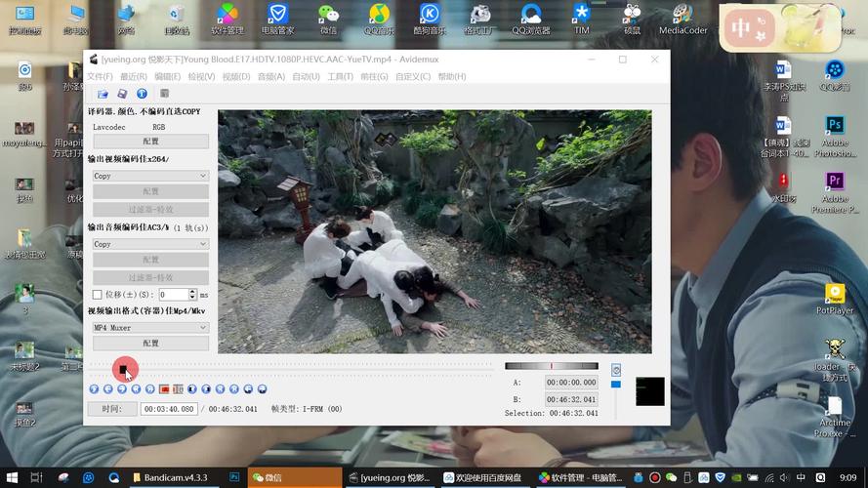Step forward one frame
868x488 pixels.
[122, 389]
